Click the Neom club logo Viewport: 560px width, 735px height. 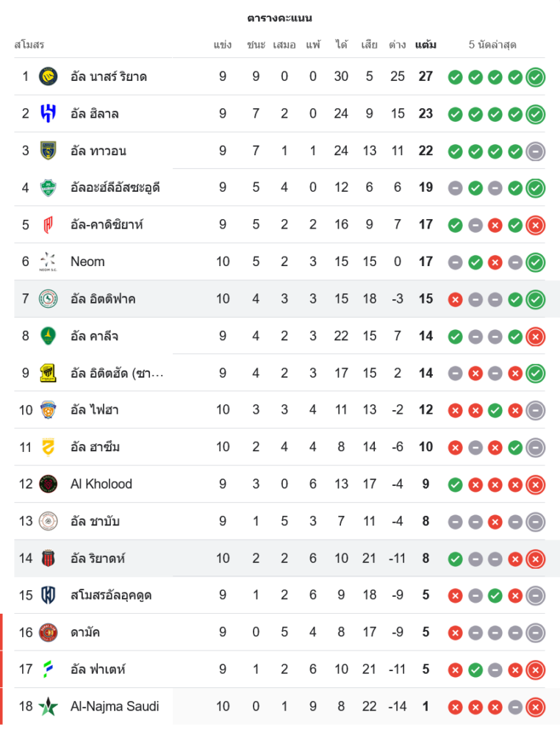(x=49, y=262)
